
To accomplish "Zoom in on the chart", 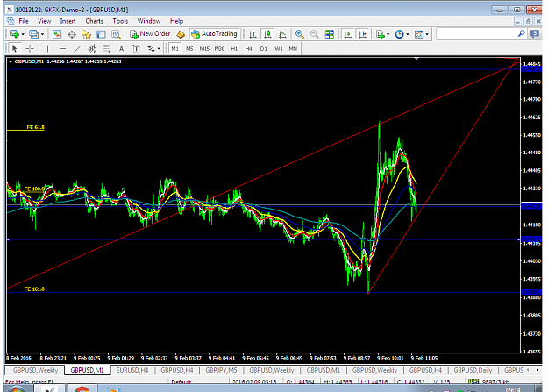I will point(300,34).
